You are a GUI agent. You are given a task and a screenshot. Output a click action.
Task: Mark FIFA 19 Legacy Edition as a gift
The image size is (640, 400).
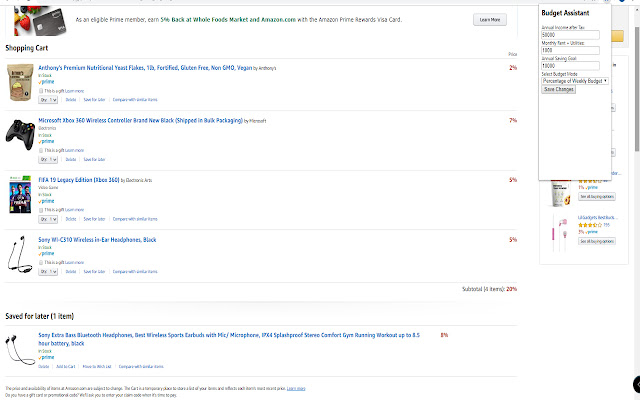point(41,210)
